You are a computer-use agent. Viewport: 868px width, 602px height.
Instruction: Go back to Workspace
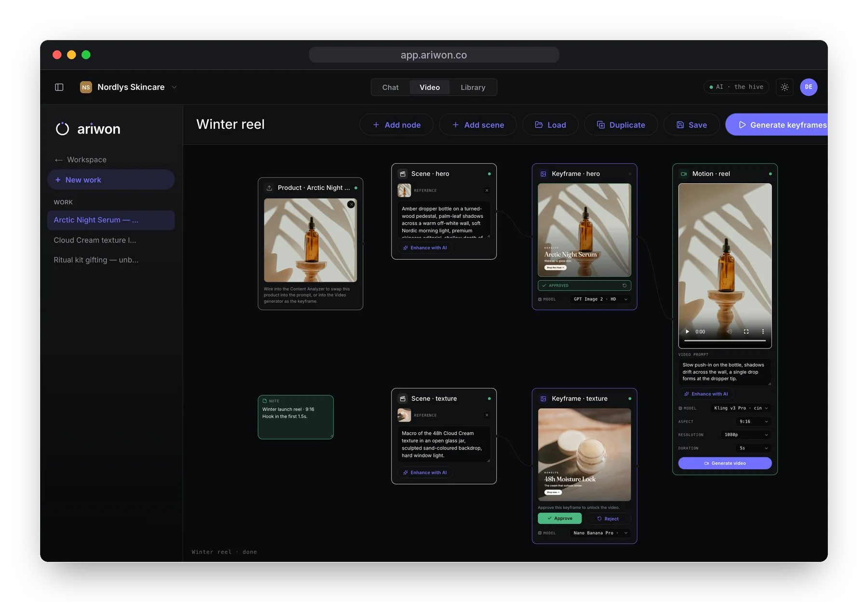point(81,160)
